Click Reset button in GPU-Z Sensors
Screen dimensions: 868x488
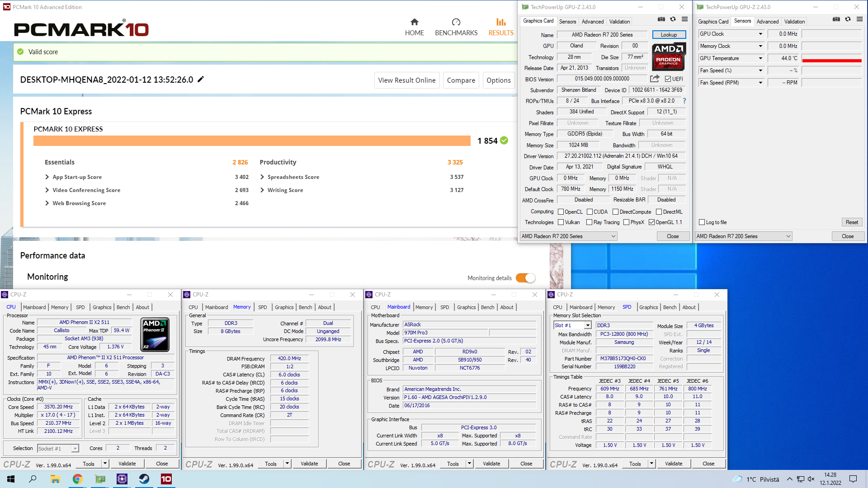(852, 222)
